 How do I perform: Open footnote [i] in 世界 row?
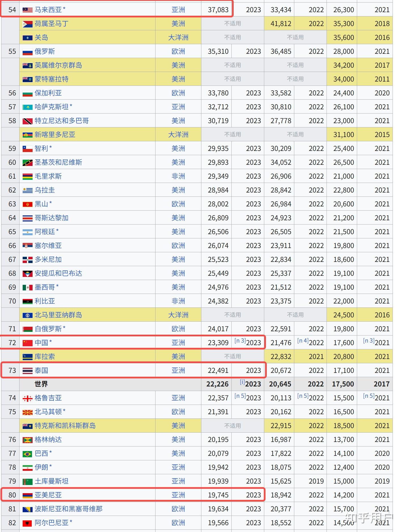242,382
